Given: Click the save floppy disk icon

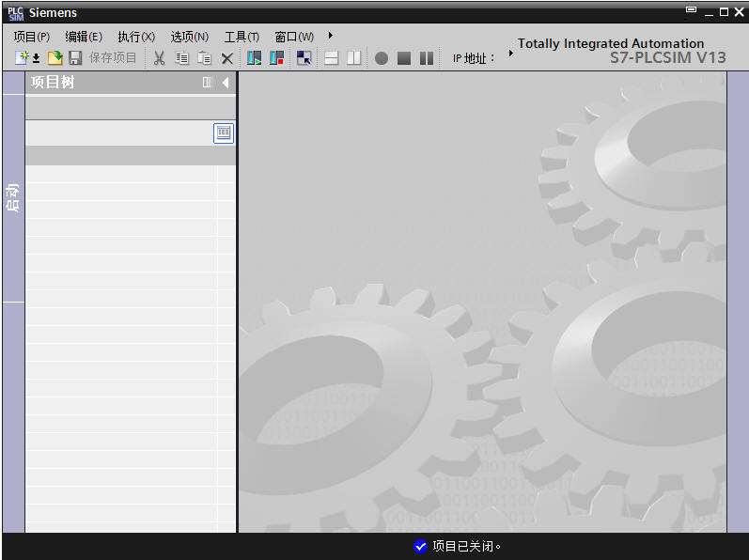Looking at the screenshot, I should (75, 57).
